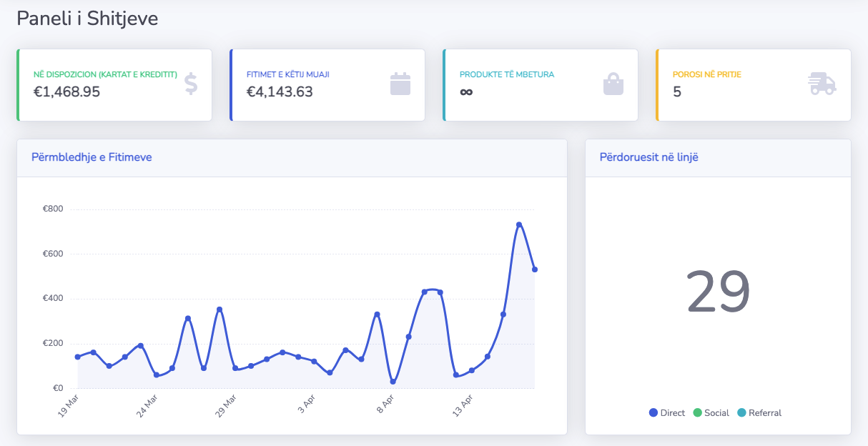Image resolution: width=868 pixels, height=446 pixels.
Task: Click the €1,468.95 available balance amount
Action: coord(67,91)
